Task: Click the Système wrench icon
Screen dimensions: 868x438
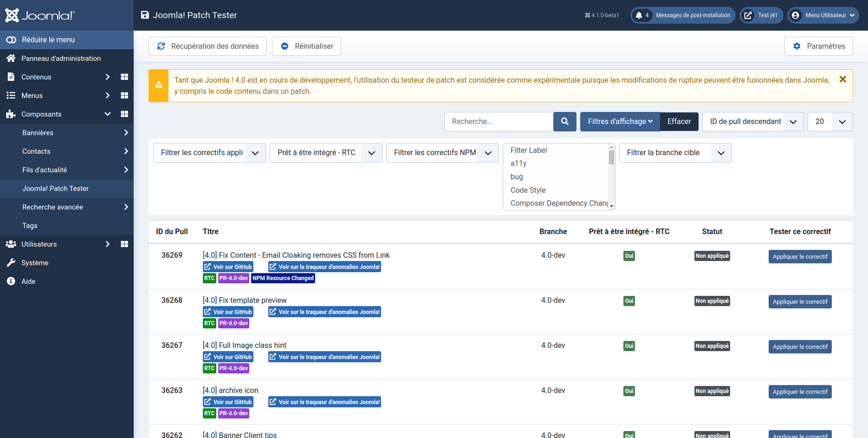Action: coord(11,263)
